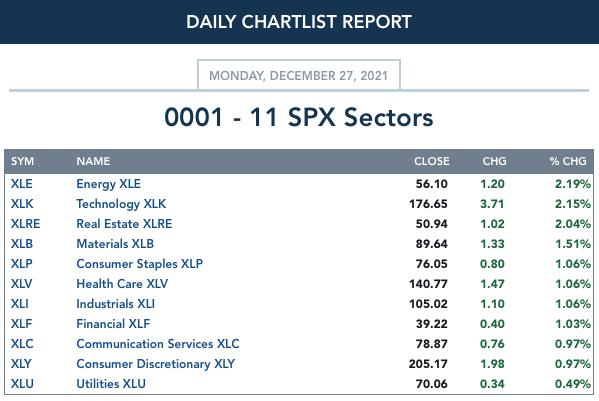Click the Monday, December 27, 2021 date box
Image resolution: width=599 pixels, height=401 pixels.
coord(299,75)
